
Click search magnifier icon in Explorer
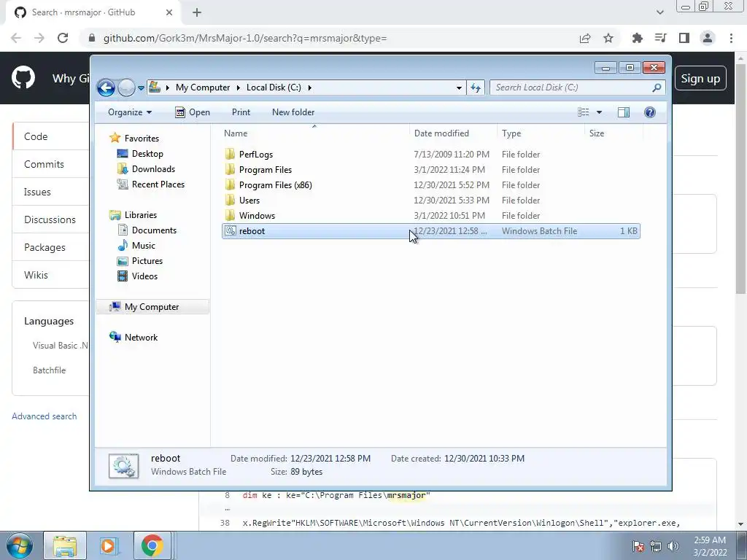(657, 87)
